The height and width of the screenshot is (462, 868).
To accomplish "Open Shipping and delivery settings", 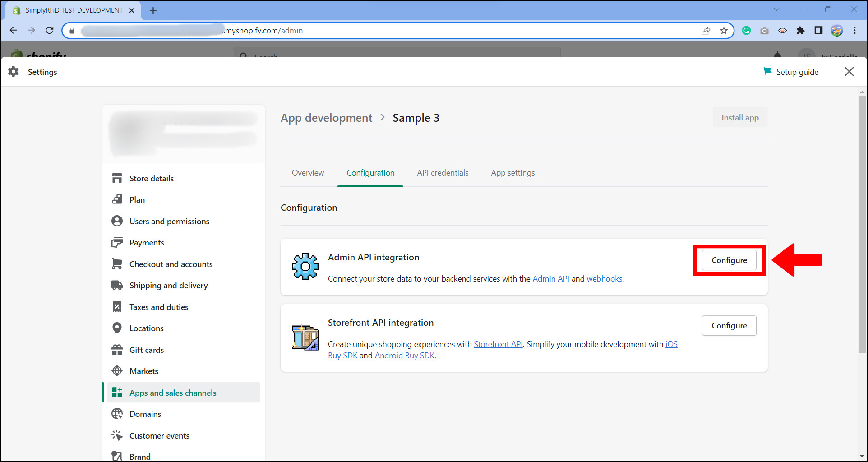I will 183,285.
